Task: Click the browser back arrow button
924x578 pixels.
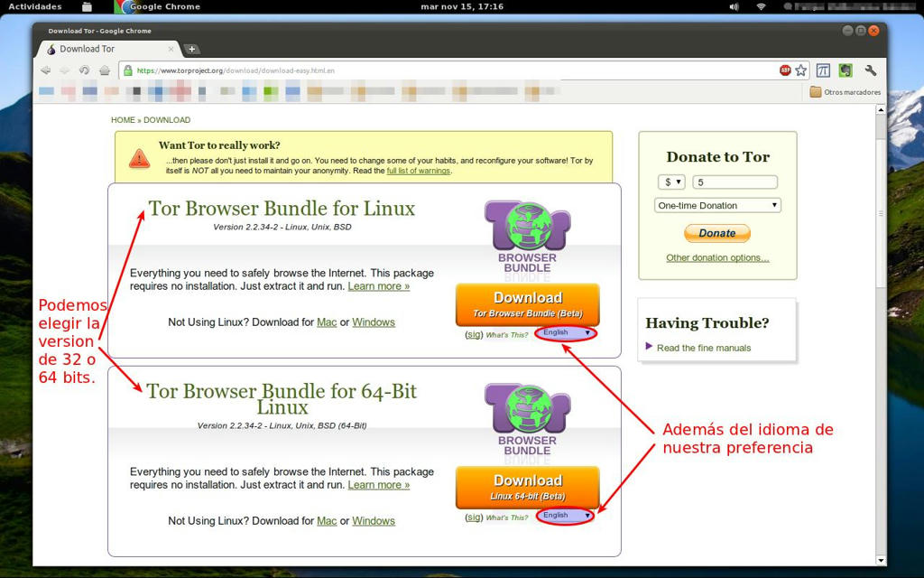Action: (45, 70)
